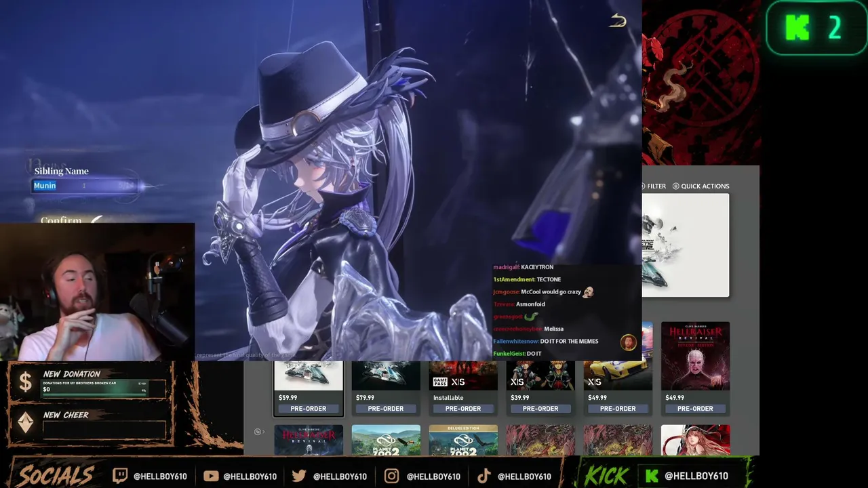Open the Hellraiser Revival Deluxe Edition cover tile
Image resolution: width=868 pixels, height=488 pixels.
(695, 357)
